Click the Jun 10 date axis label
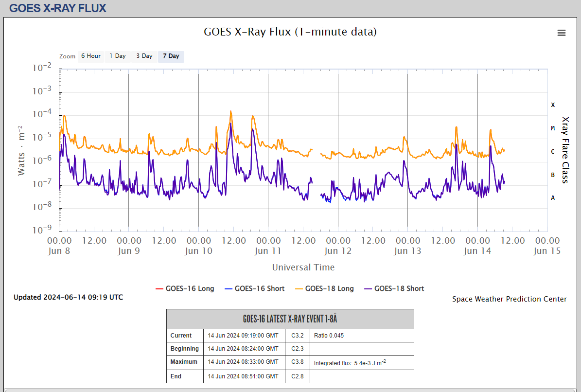This screenshot has height=392, width=581. point(198,251)
